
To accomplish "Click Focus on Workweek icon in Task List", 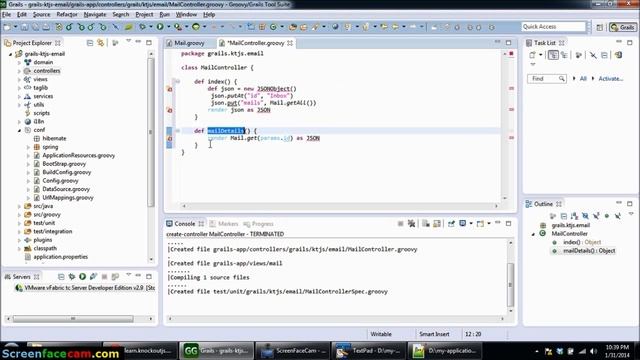I will (x=578, y=55).
